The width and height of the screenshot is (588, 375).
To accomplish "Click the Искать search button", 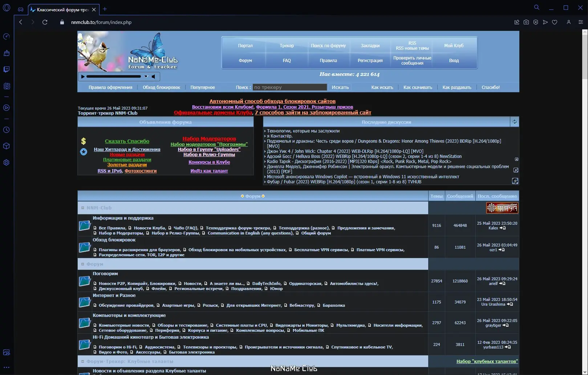I will tap(340, 87).
